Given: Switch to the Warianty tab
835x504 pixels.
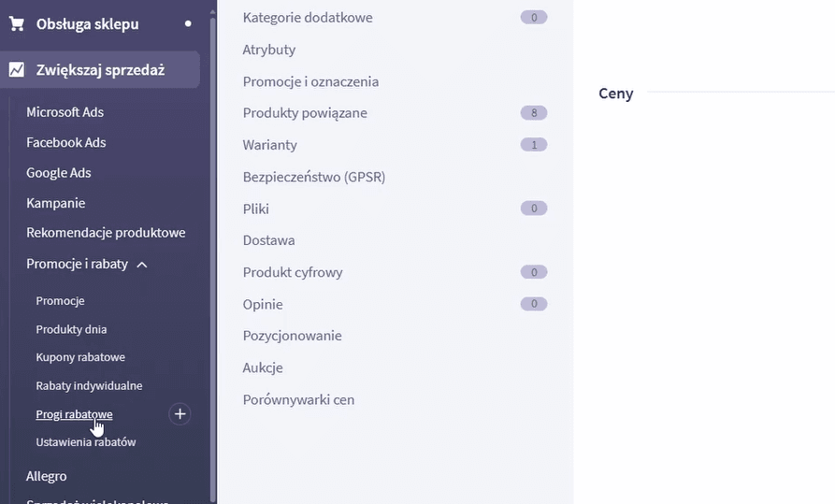Looking at the screenshot, I should (269, 145).
